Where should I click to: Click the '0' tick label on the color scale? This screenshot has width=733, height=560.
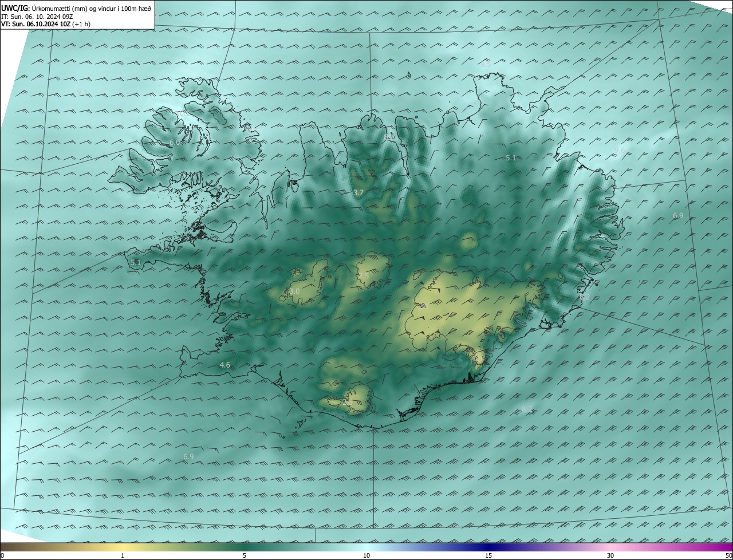(x=2, y=555)
